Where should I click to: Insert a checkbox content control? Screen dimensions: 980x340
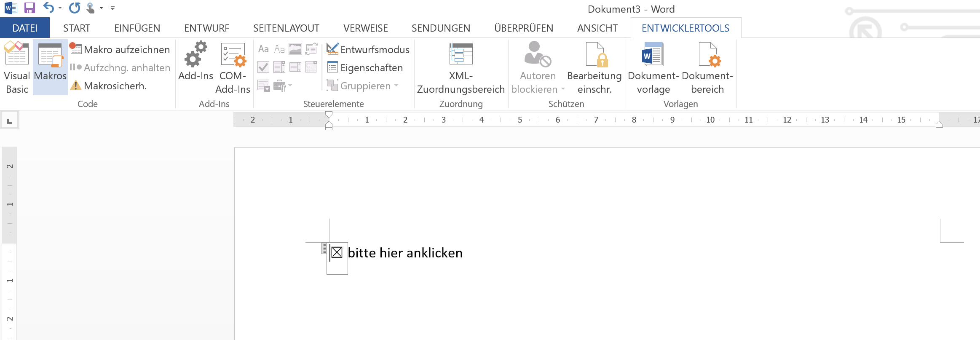(263, 67)
